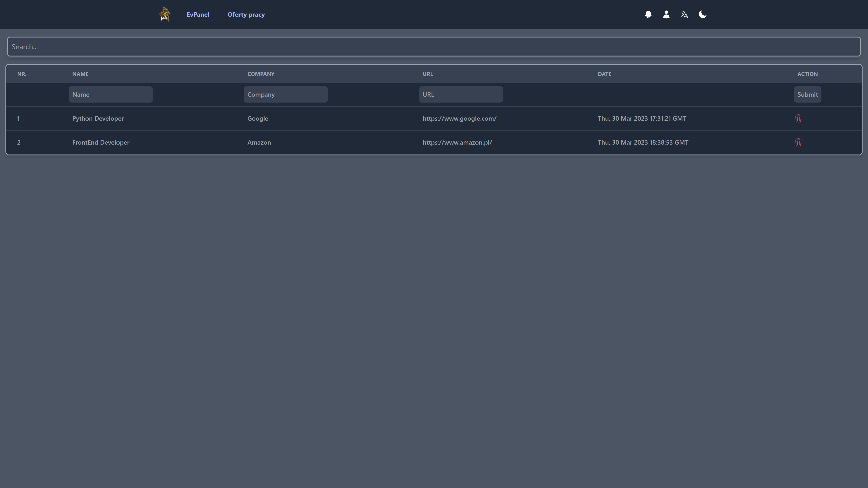Select row number 1 cell
868x488 pixels.
pos(19,119)
